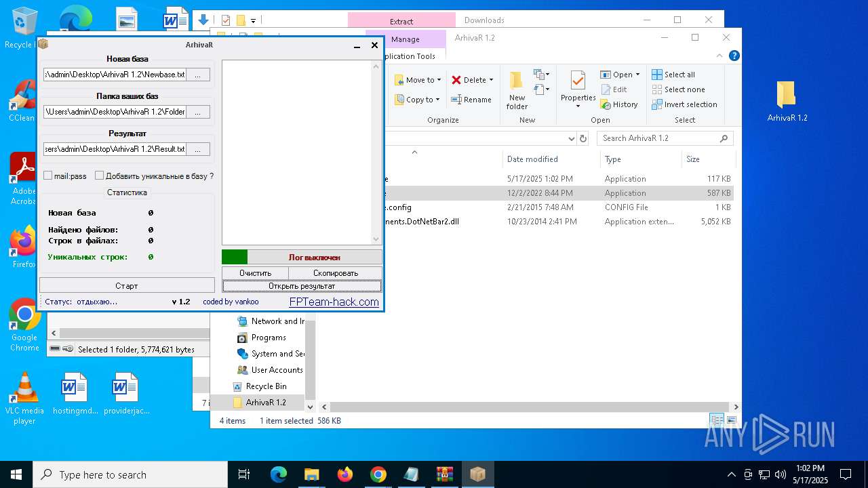
Task: Open the hostingmd Word document on desktop
Action: tap(75, 394)
